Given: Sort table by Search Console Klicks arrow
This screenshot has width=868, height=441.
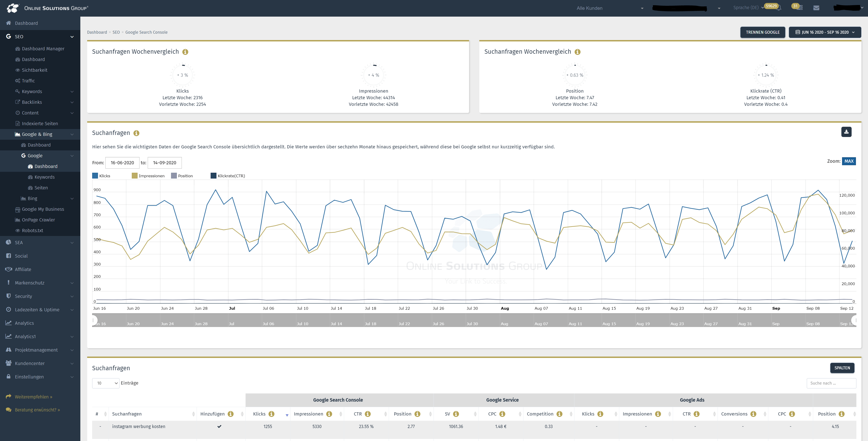Looking at the screenshot, I should coord(287,415).
